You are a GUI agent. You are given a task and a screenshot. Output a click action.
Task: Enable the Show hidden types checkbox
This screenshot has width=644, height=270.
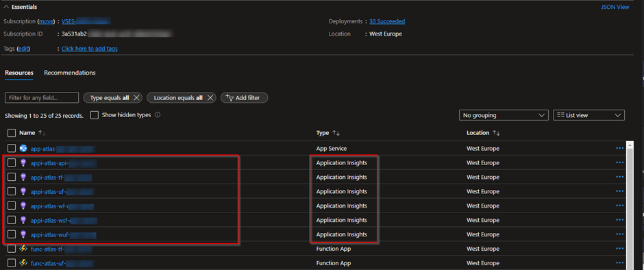[95, 115]
